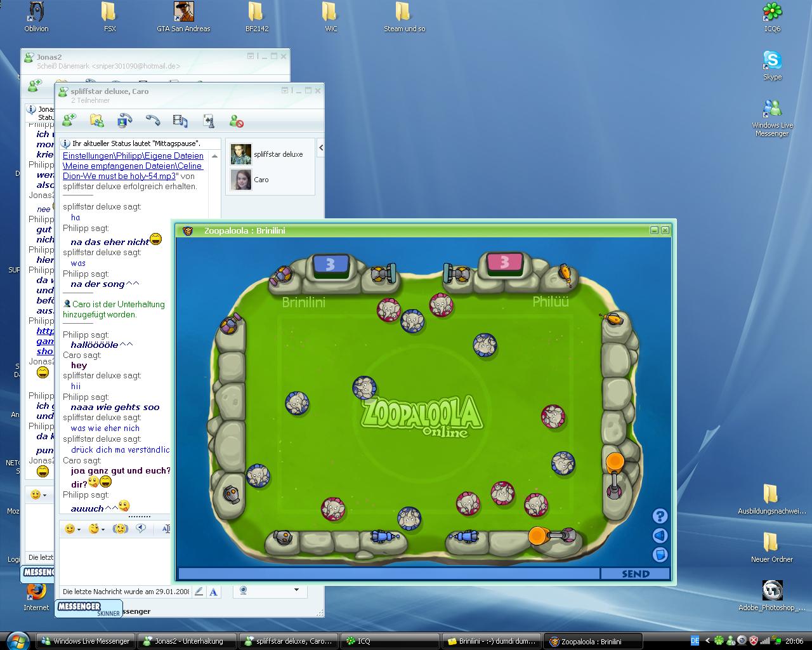The image size is (812, 650).
Task: Click the Zoopaloola chat icon below the speaker
Action: tap(660, 555)
